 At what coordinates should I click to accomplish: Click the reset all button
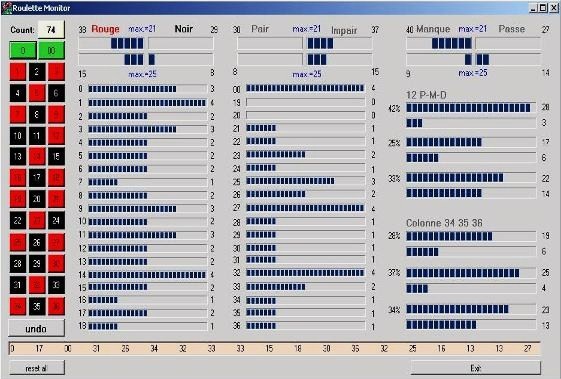pyautogui.click(x=36, y=368)
